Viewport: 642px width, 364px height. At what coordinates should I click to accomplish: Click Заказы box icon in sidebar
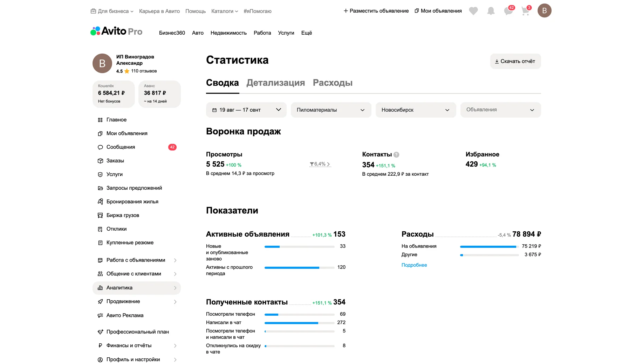tap(100, 161)
